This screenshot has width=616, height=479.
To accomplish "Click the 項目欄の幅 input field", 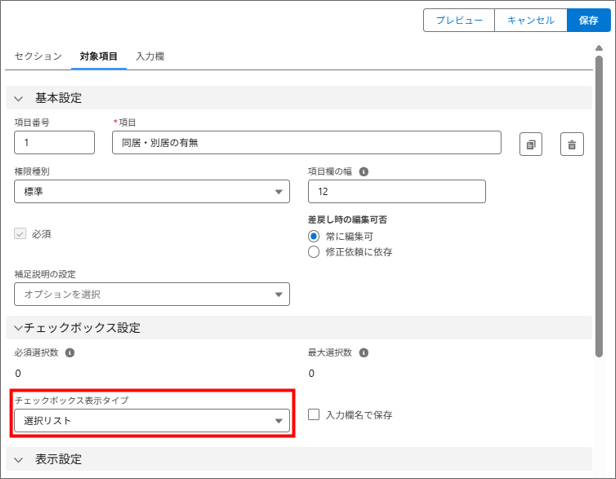I will pyautogui.click(x=397, y=191).
